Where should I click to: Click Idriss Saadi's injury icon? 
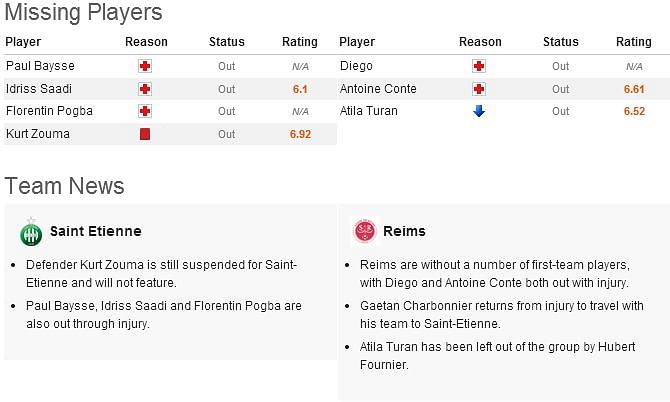[x=145, y=89]
